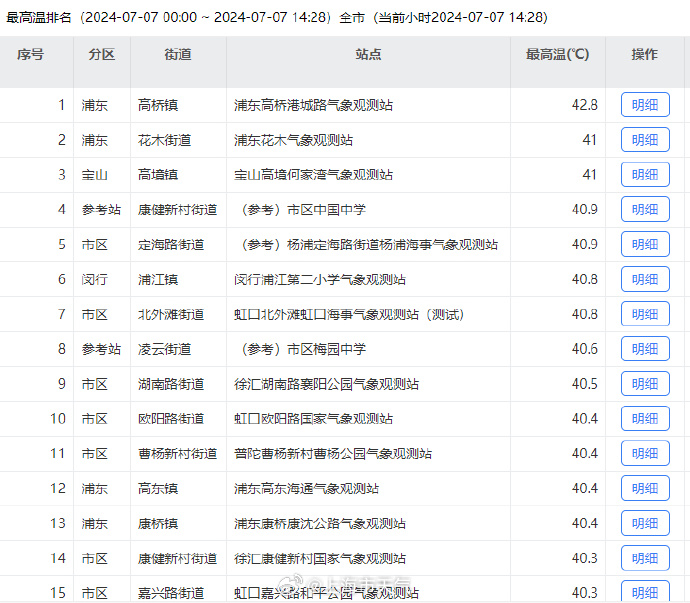The height and width of the screenshot is (603, 690).
Task: Click 明细 button for 浦东高桥港城路气象观测站
Action: coord(645,105)
